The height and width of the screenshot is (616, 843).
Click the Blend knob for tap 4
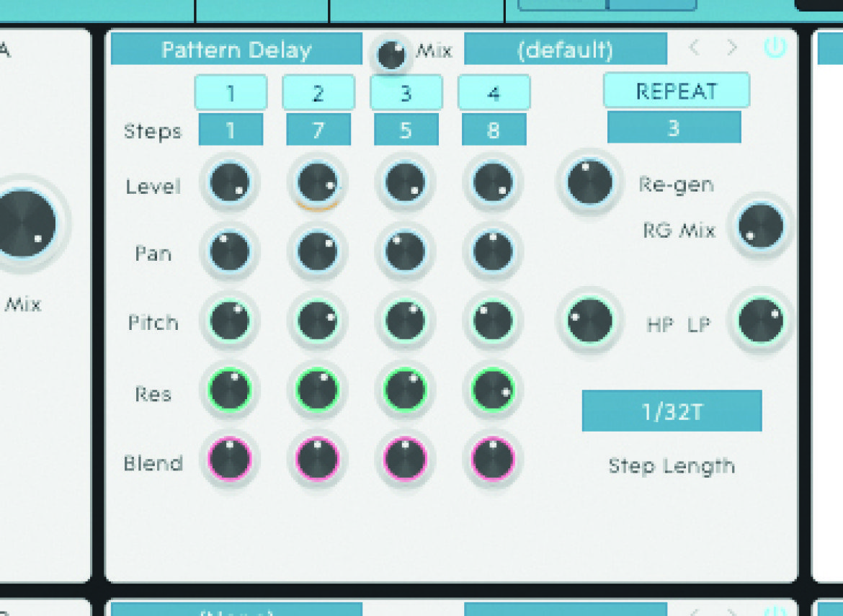493,458
